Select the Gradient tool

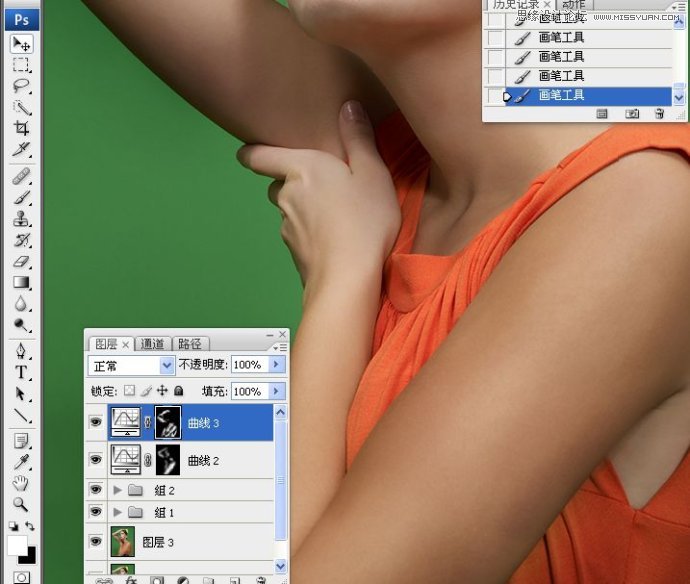point(21,282)
